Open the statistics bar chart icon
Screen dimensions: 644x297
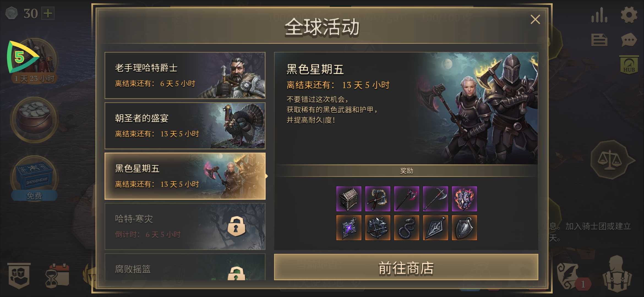point(599,15)
